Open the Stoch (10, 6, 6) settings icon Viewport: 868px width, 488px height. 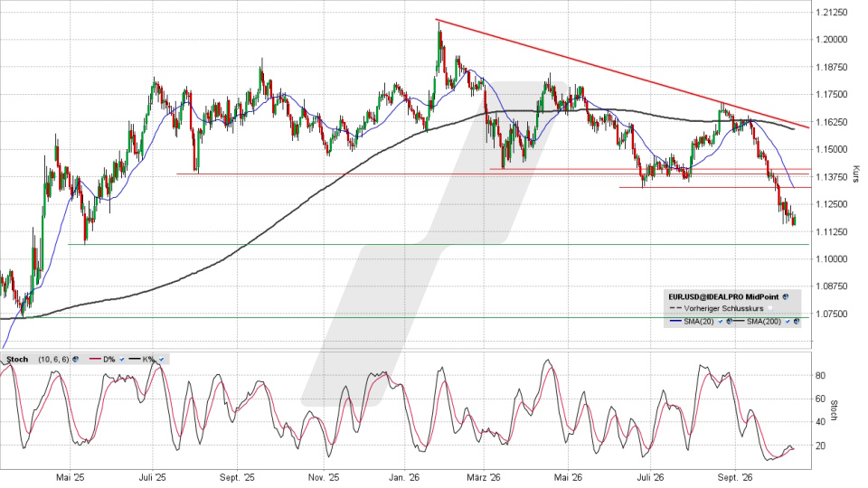(75, 359)
